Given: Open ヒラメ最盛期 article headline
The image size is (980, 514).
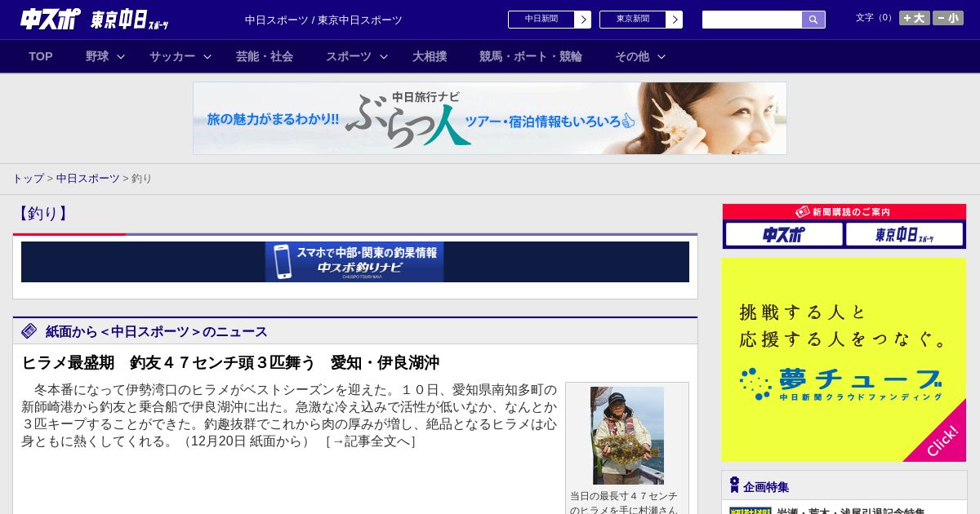Looking at the screenshot, I should pos(230,362).
